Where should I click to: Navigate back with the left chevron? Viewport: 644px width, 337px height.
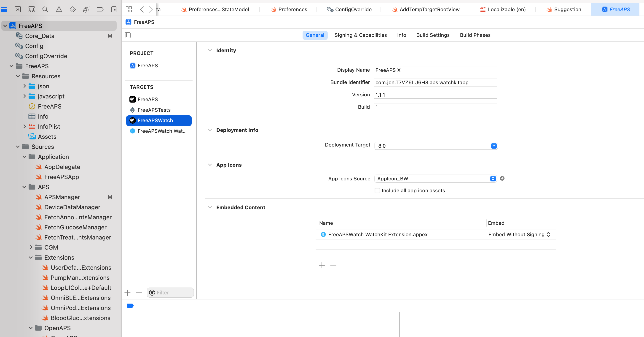click(x=142, y=10)
